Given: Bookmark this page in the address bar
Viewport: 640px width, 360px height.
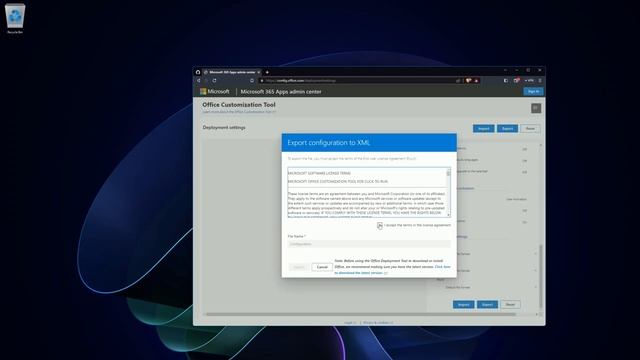Looking at the screenshot, I should [252, 80].
